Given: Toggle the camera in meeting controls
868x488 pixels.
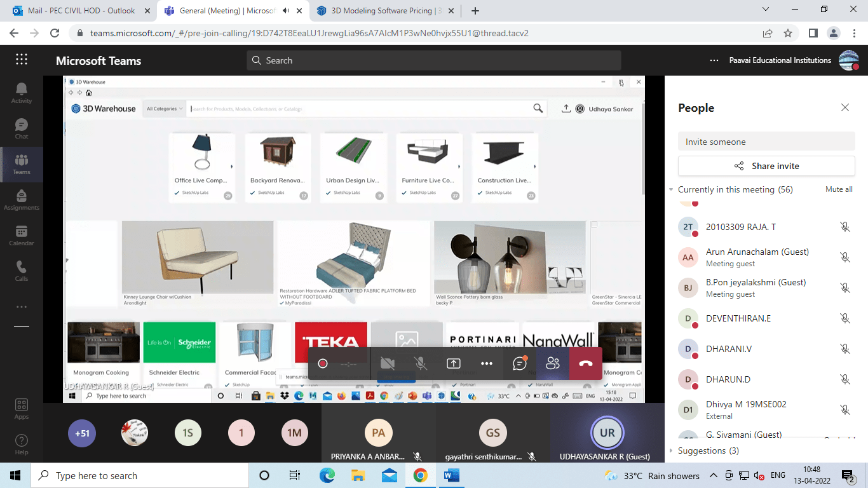Looking at the screenshot, I should click(x=387, y=363).
